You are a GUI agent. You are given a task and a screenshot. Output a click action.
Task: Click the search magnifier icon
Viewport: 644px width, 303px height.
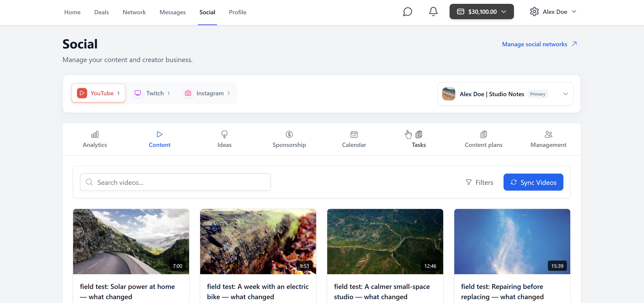89,182
